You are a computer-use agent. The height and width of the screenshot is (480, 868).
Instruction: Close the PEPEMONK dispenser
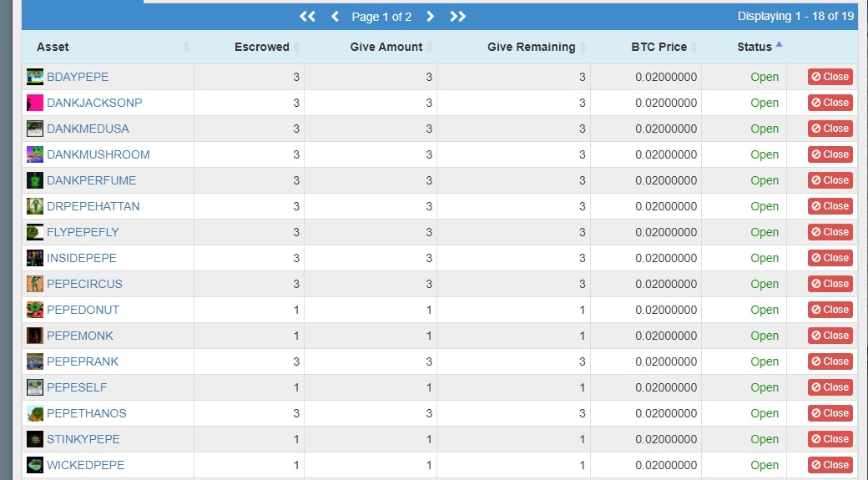(x=830, y=336)
